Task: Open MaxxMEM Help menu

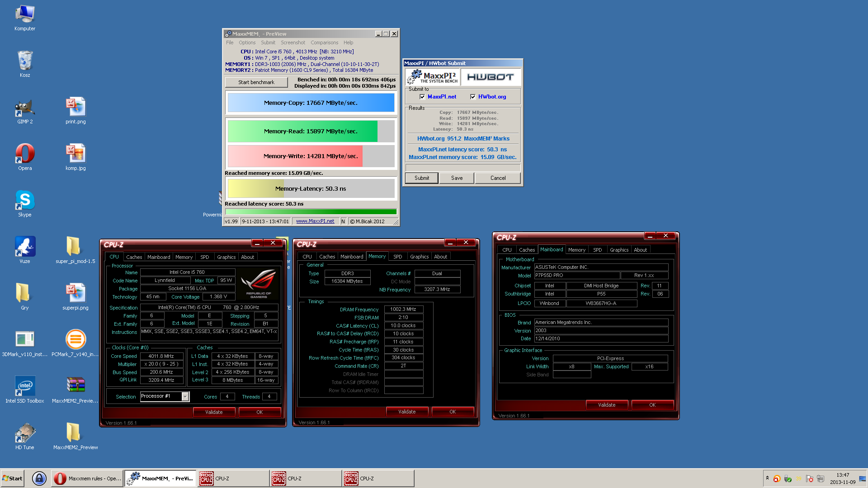Action: pos(348,42)
